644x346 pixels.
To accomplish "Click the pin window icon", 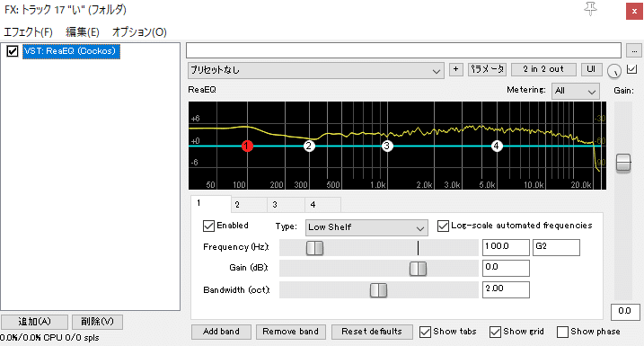I will point(591,9).
